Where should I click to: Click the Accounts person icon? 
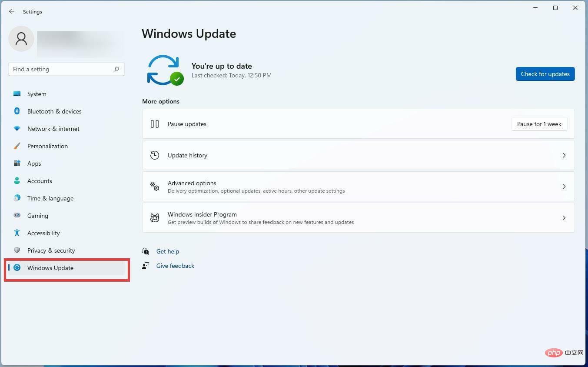click(17, 180)
